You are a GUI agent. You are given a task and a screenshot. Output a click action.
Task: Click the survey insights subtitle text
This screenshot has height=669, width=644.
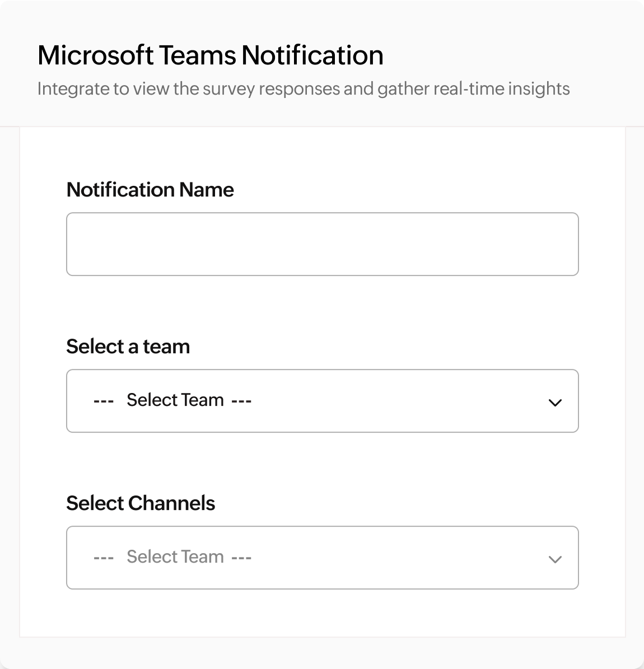click(x=304, y=88)
